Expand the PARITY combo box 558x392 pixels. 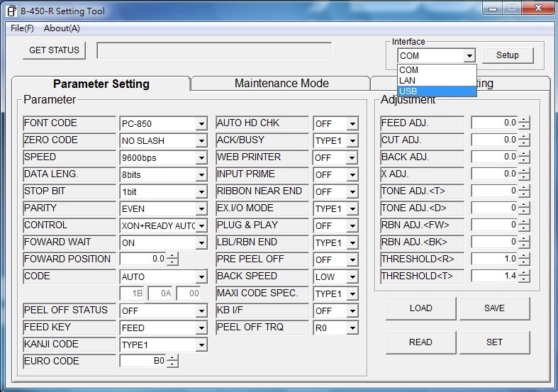pyautogui.click(x=201, y=209)
